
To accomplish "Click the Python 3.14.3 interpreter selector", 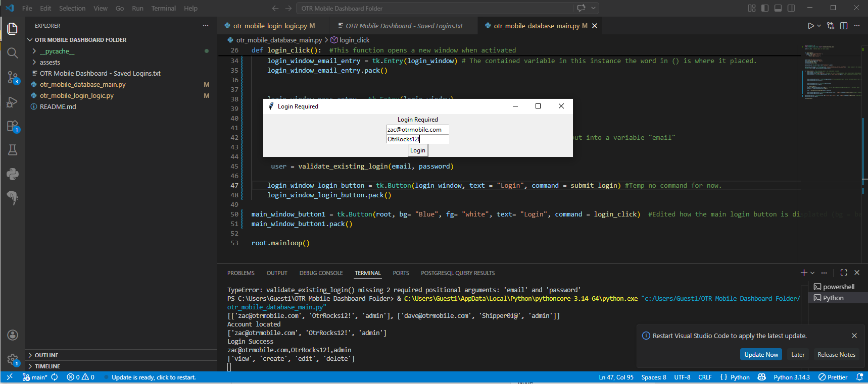I will (791, 377).
